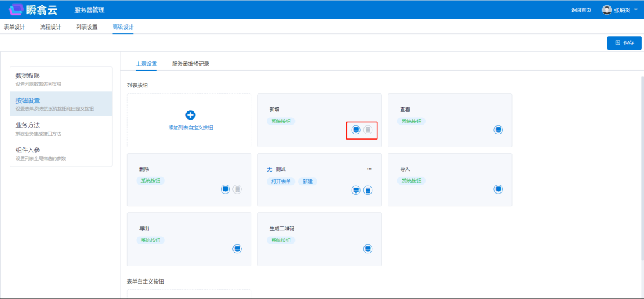Screen dimensions: 644x299
Task: Click PC monitor icon on 测试 card
Action: [356, 190]
